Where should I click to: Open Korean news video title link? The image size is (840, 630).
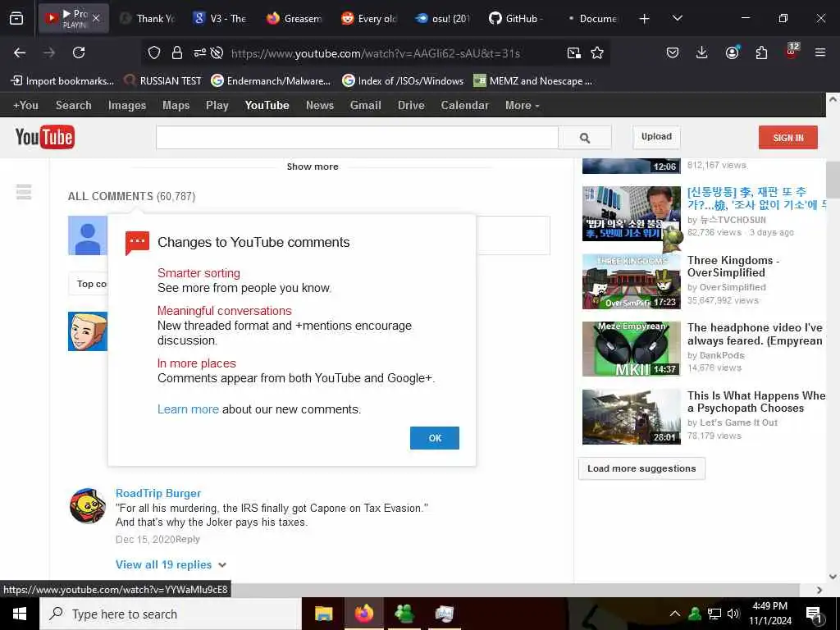click(756, 199)
